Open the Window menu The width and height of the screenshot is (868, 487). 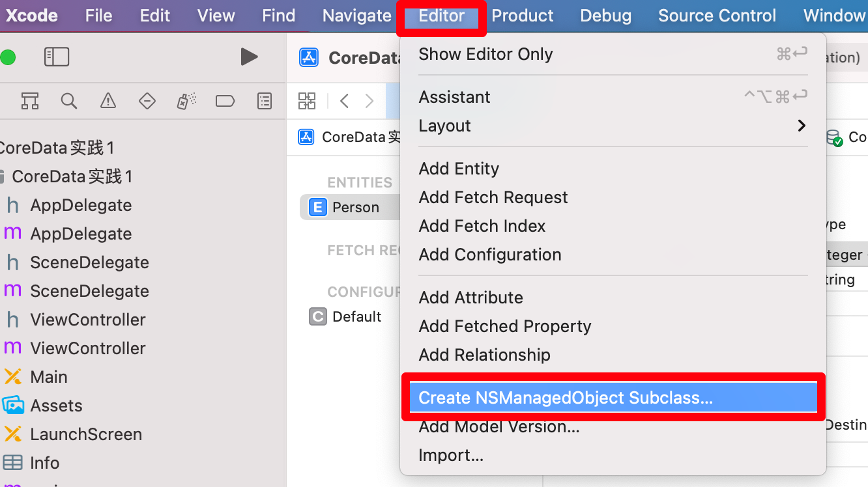(835, 16)
